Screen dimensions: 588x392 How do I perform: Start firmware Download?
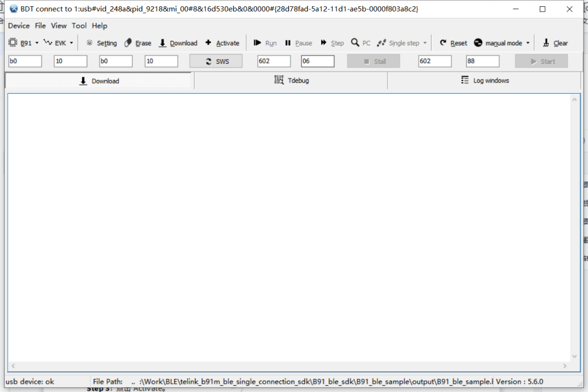tap(178, 42)
